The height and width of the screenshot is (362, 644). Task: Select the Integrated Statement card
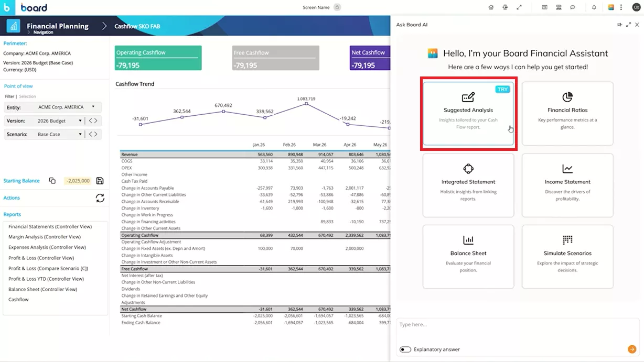[468, 185]
